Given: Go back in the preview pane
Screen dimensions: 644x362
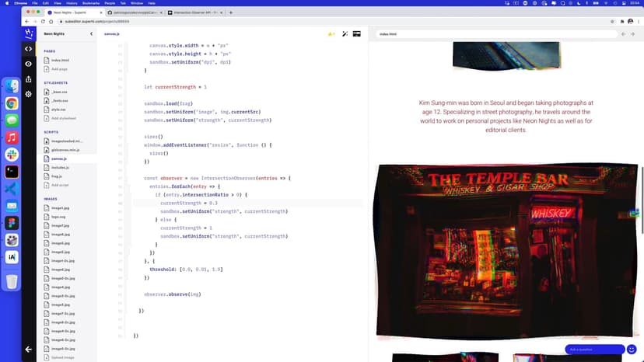Looking at the screenshot, I should [623, 34].
